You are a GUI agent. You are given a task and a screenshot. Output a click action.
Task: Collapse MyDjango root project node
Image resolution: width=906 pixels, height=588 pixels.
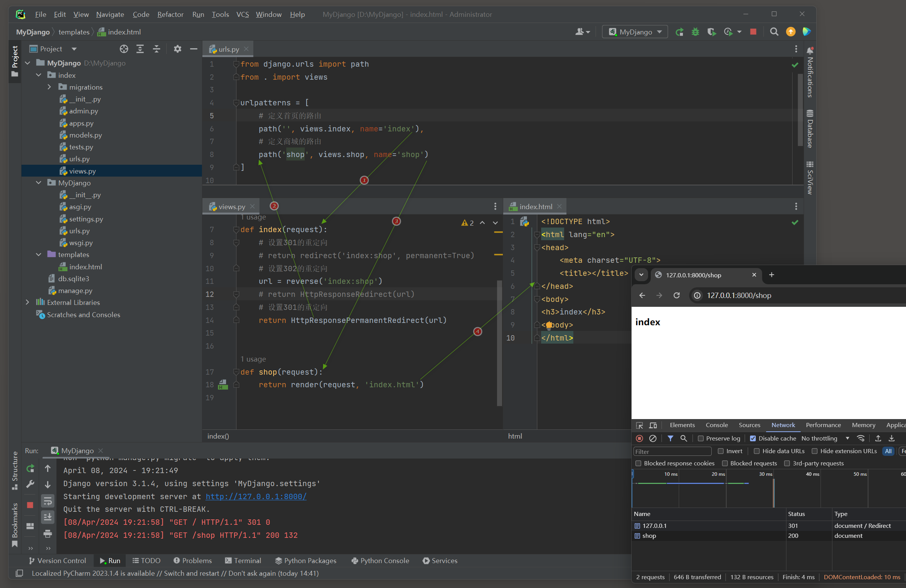pyautogui.click(x=27, y=63)
